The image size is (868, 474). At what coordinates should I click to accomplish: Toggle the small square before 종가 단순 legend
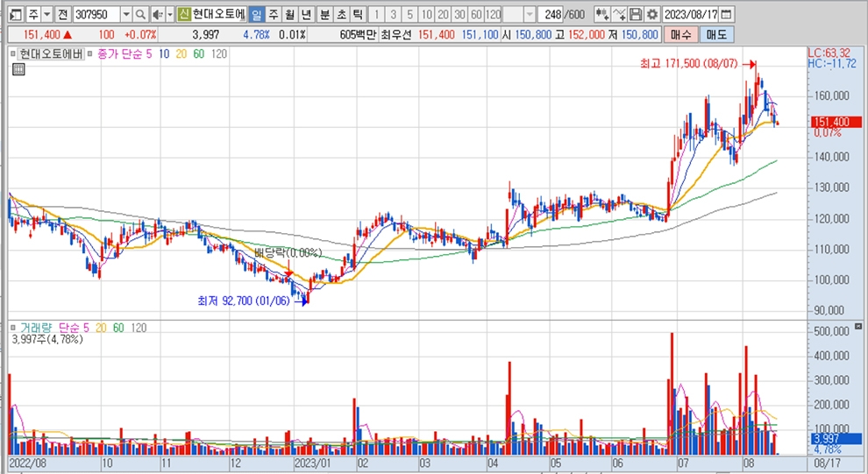tap(89, 54)
